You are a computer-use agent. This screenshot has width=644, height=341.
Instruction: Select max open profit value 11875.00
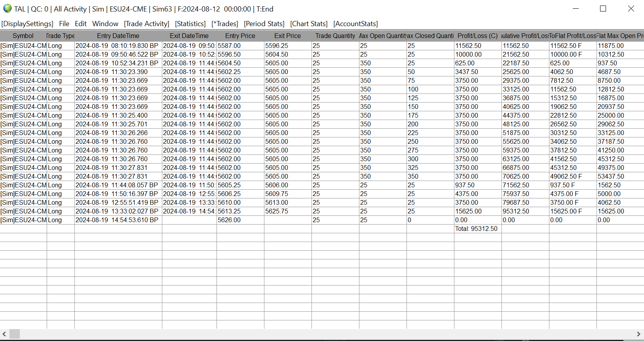click(x=620, y=46)
